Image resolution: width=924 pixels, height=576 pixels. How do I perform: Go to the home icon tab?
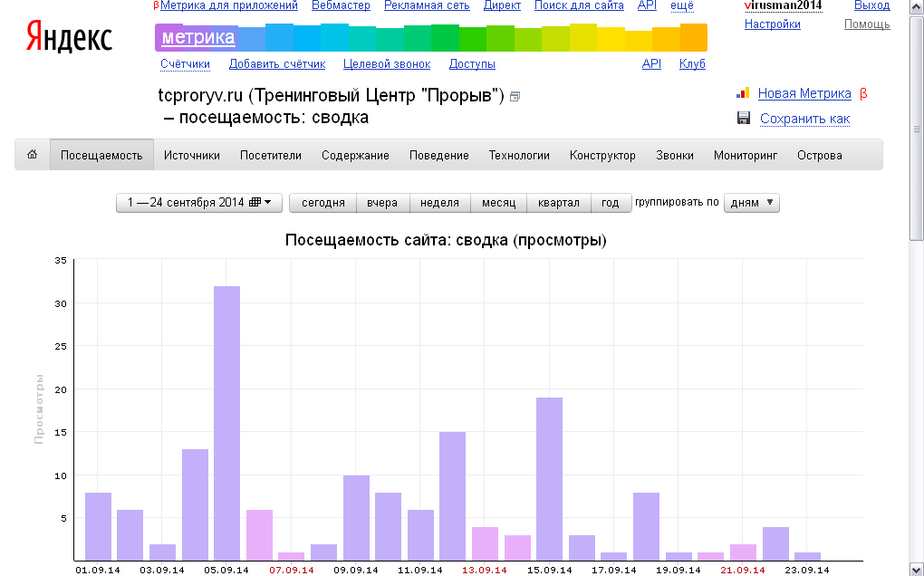[x=33, y=154]
